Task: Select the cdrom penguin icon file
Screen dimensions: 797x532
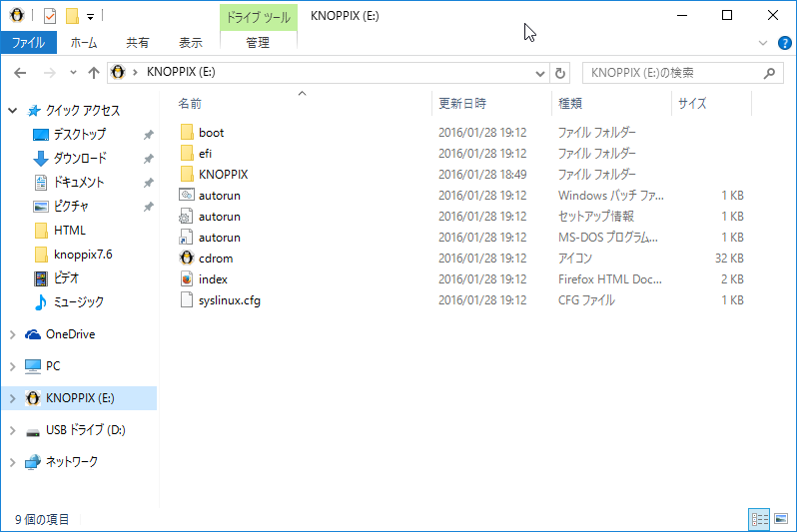Action: [187, 258]
